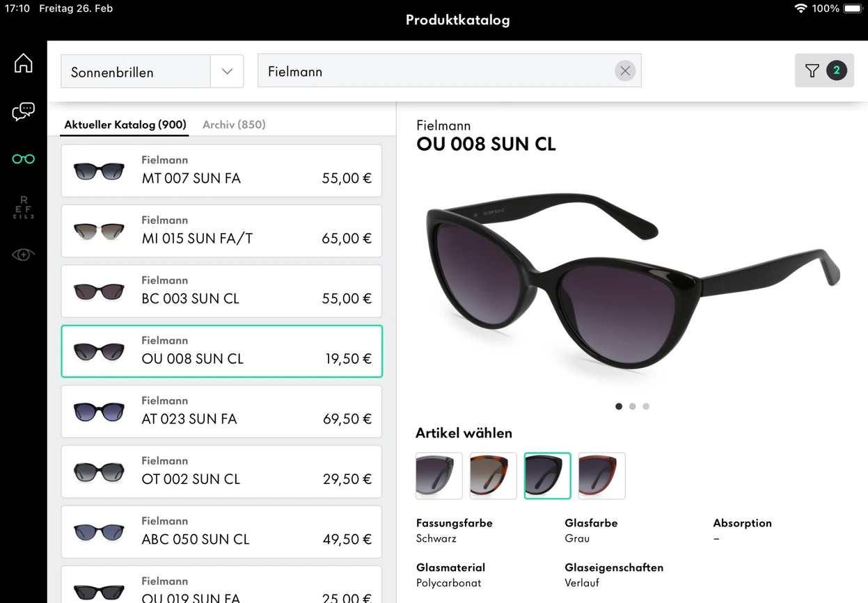Click the Wi-Fi status icon
The width and height of the screenshot is (868, 603).
tap(800, 8)
